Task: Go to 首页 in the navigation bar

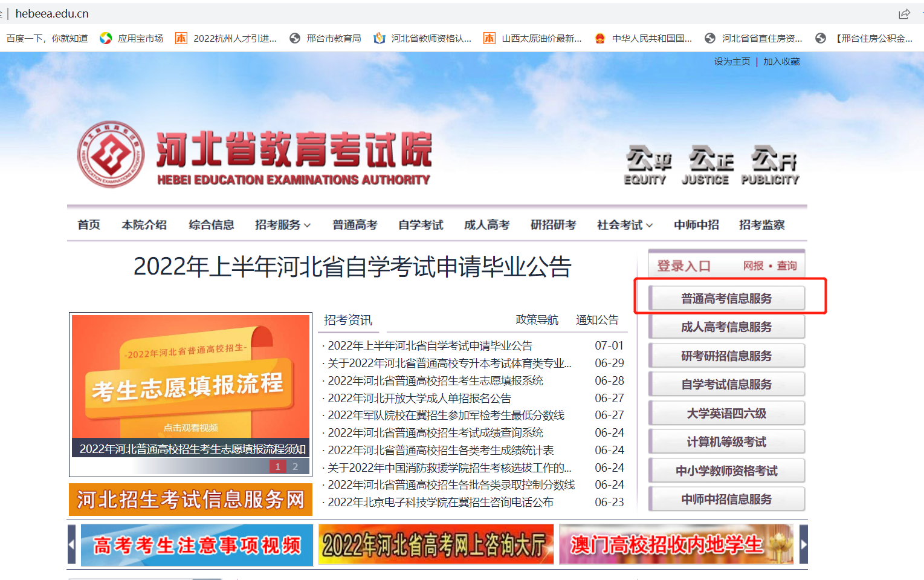Action: tap(89, 225)
